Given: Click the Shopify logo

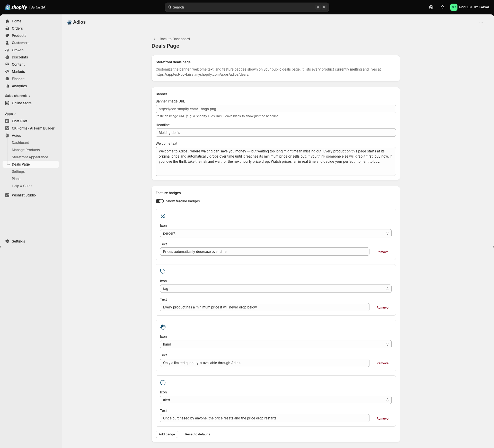Looking at the screenshot, I should click(x=16, y=7).
